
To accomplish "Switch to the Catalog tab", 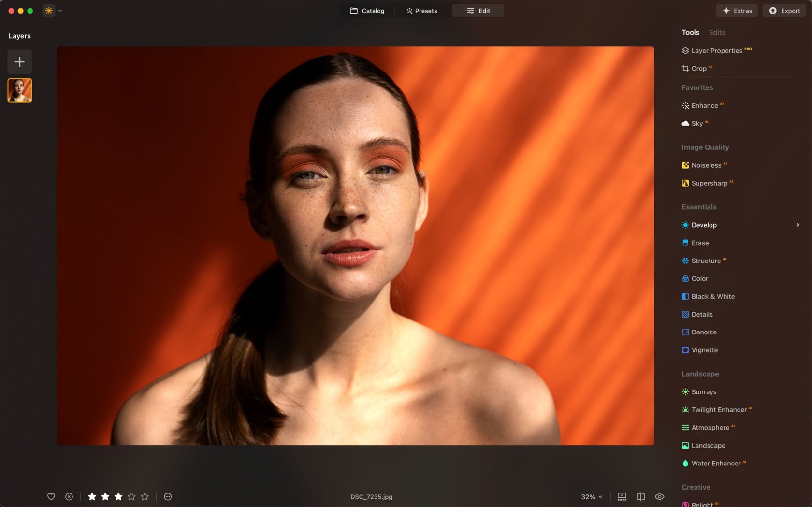I will [367, 10].
